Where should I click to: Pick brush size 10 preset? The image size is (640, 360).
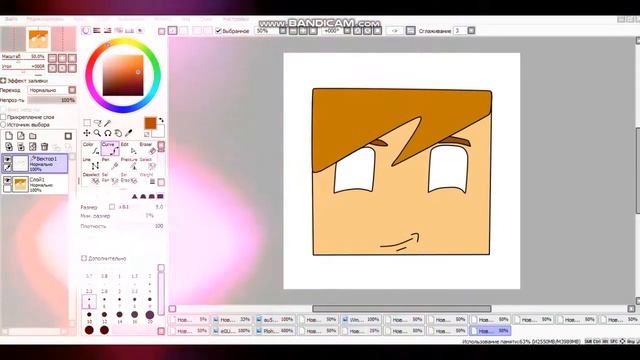coord(89,317)
